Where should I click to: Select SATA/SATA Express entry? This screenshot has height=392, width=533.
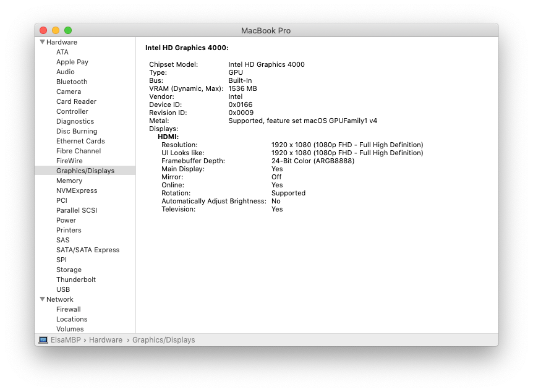(88, 250)
